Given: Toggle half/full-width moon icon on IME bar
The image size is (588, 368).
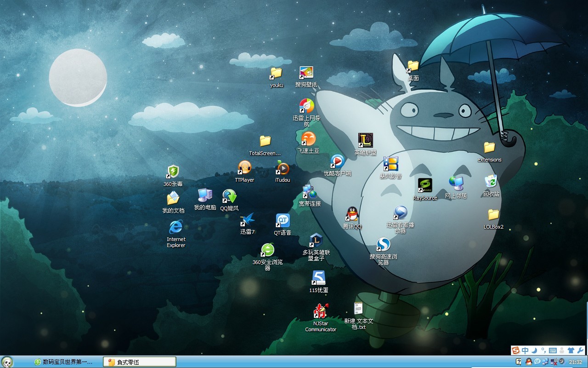Looking at the screenshot, I should [533, 351].
